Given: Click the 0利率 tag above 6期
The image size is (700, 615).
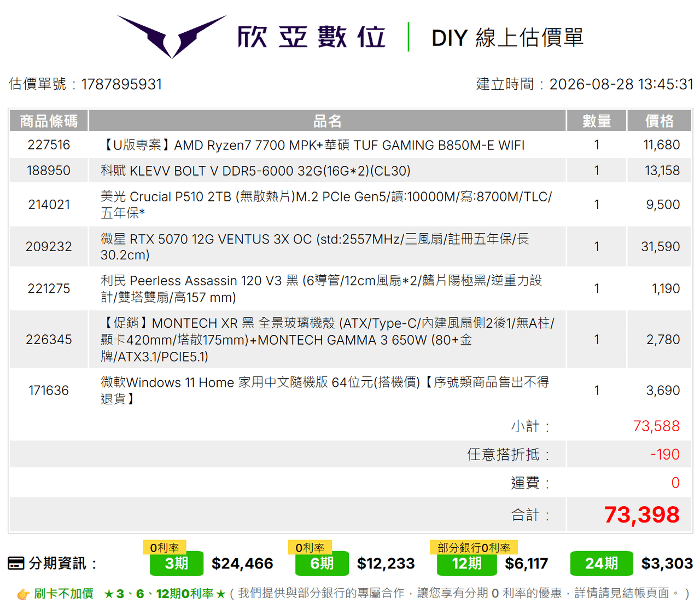Looking at the screenshot, I should pos(310,548).
